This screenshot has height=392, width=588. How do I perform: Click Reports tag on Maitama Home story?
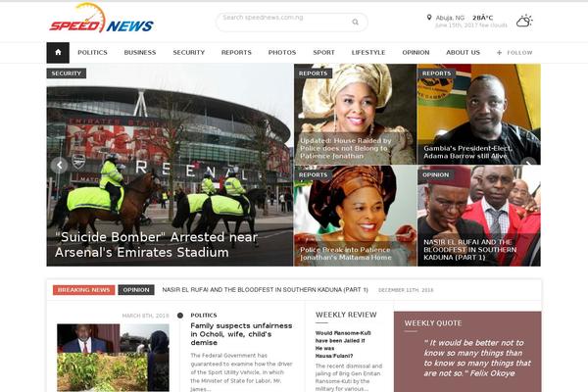[x=314, y=174]
